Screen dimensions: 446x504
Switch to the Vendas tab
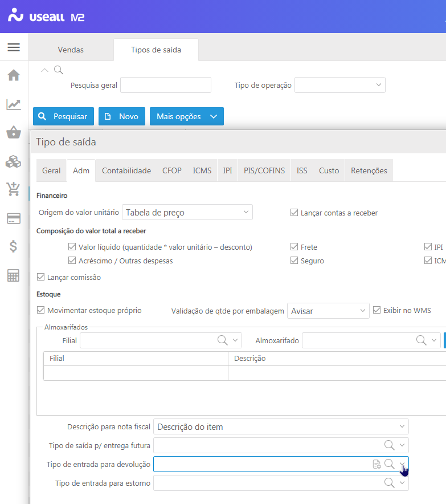(71, 50)
